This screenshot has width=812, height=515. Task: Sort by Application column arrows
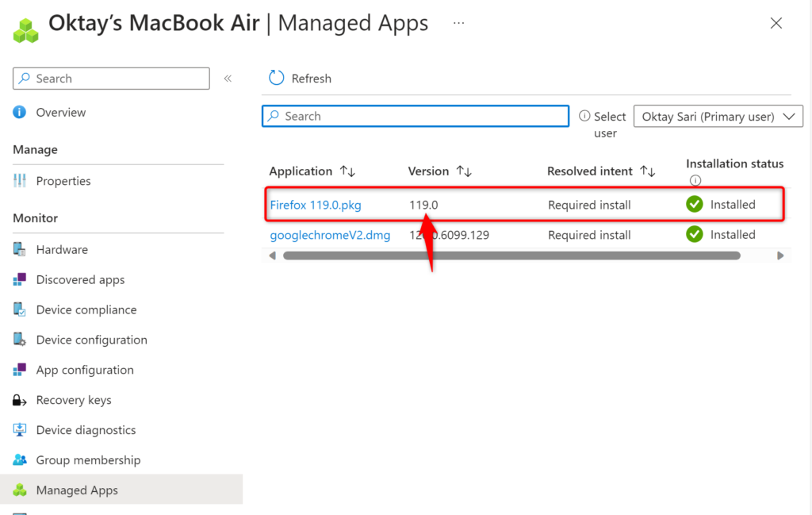347,171
